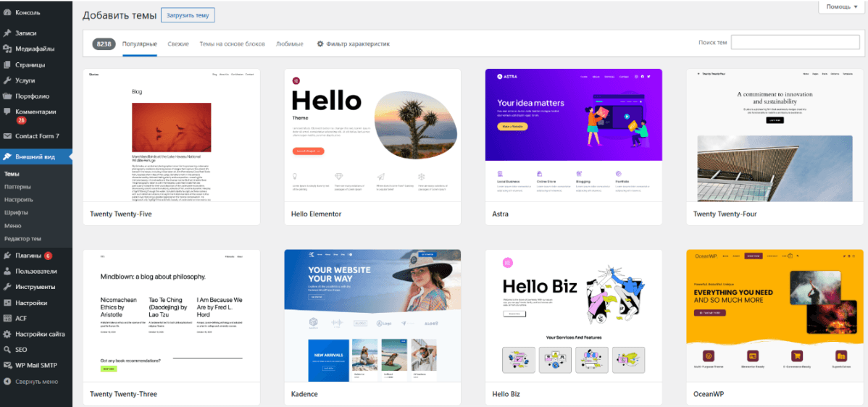Click the Hello Biz theme name label
Image resolution: width=868 pixels, height=407 pixels.
click(506, 394)
